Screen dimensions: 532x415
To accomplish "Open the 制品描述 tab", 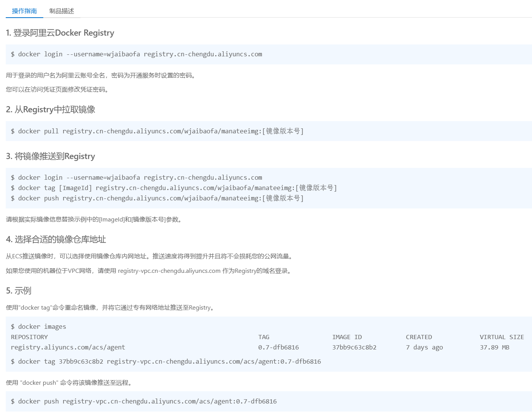I will click(x=62, y=11).
